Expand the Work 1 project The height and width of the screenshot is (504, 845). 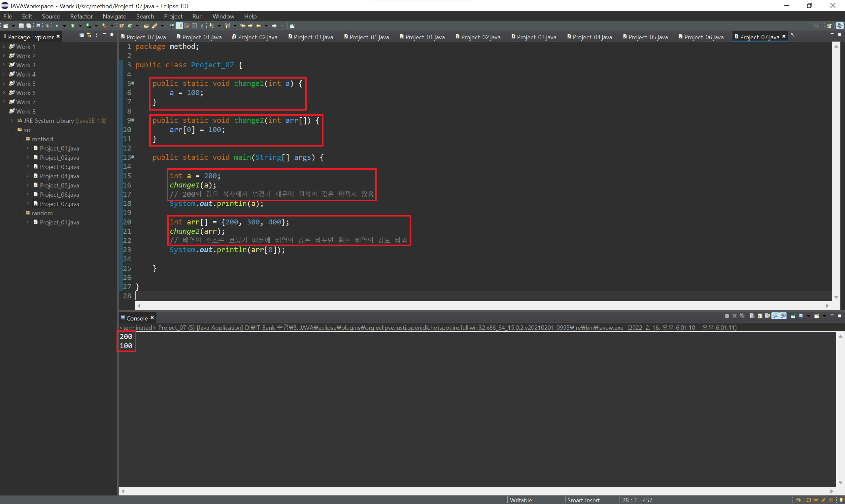click(x=4, y=47)
